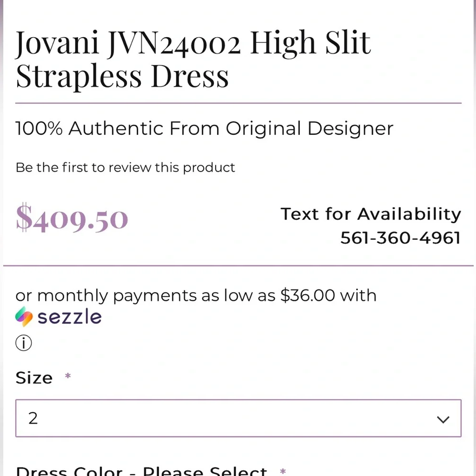Click 100% Authentic From Original Designer heading

(204, 128)
